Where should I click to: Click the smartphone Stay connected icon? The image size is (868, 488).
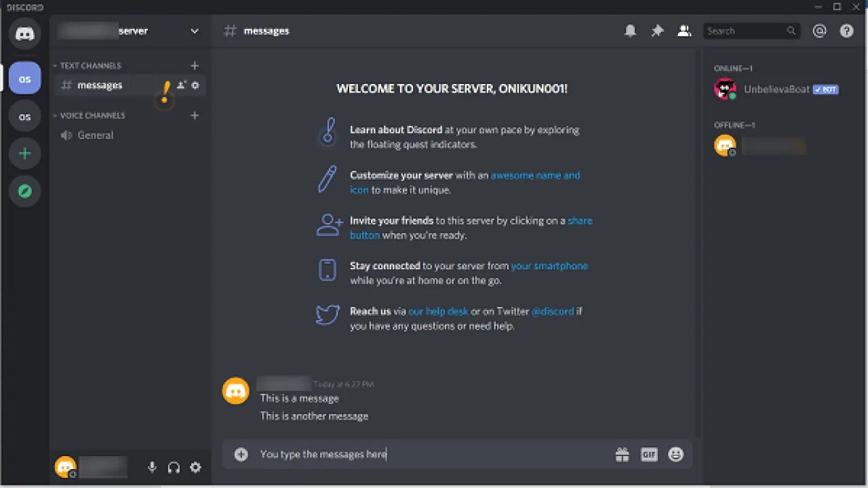(x=328, y=270)
